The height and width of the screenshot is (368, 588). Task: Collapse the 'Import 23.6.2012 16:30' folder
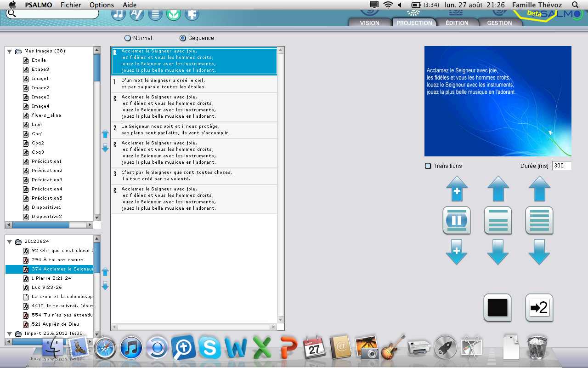coord(10,333)
